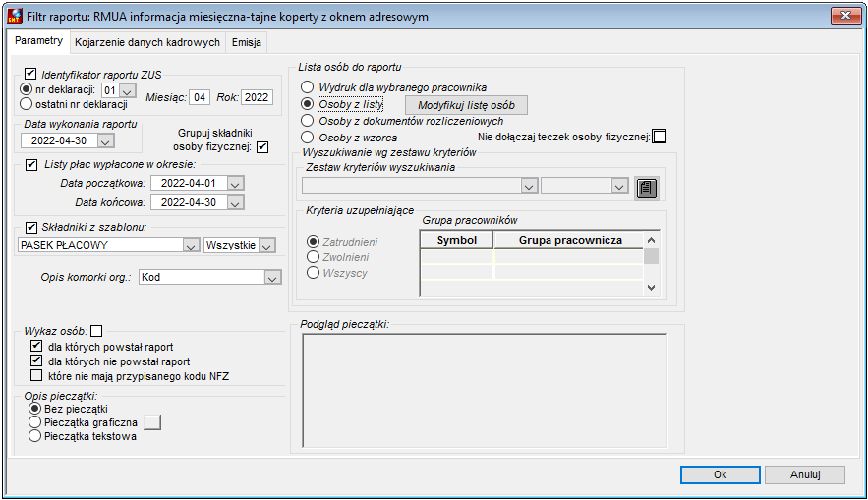Select Bez pieczątki radio button
Image resolution: width=868 pixels, height=500 pixels.
[34, 409]
